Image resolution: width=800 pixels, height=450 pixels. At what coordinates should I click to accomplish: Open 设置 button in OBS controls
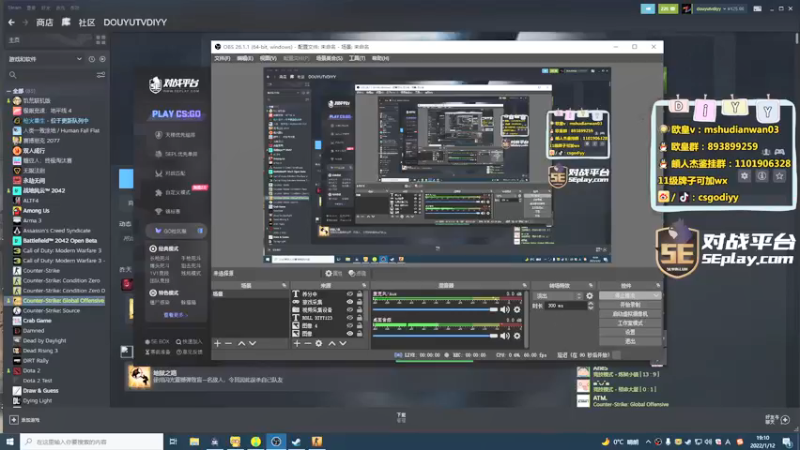coord(630,332)
